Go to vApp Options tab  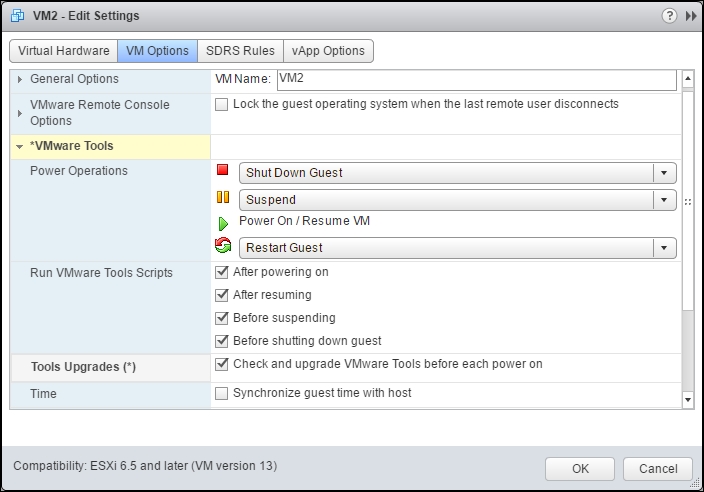point(328,51)
